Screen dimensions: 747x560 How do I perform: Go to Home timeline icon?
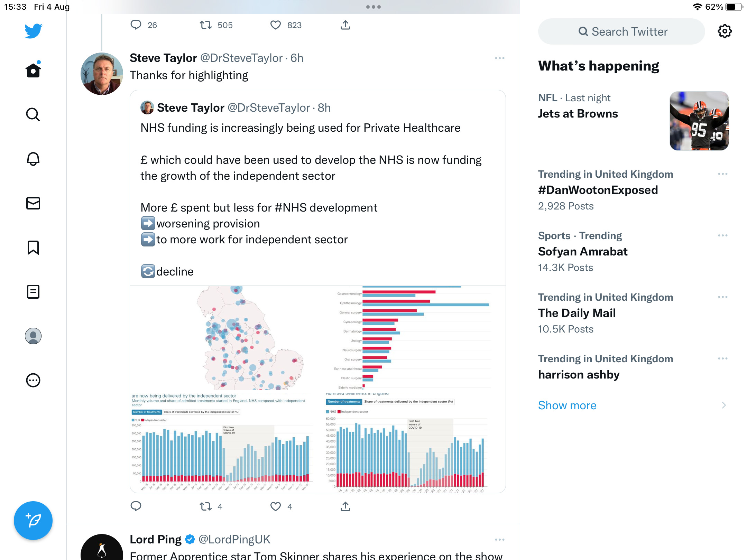click(x=33, y=70)
